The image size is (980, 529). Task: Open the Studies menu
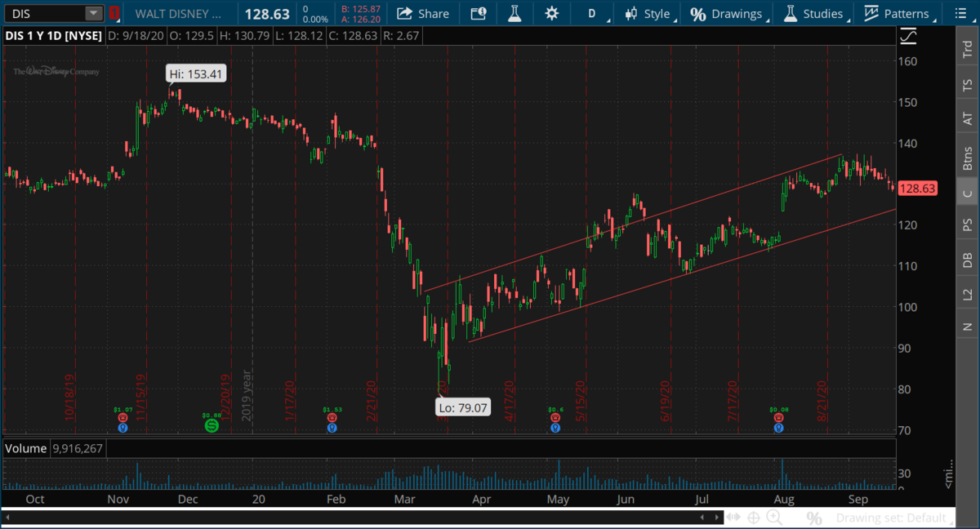816,13
